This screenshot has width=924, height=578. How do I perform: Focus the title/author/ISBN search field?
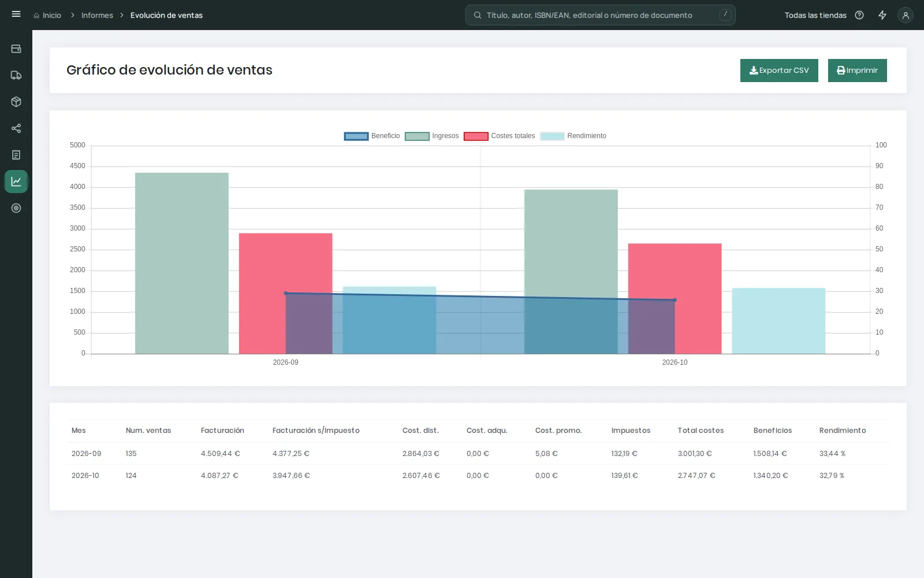601,15
